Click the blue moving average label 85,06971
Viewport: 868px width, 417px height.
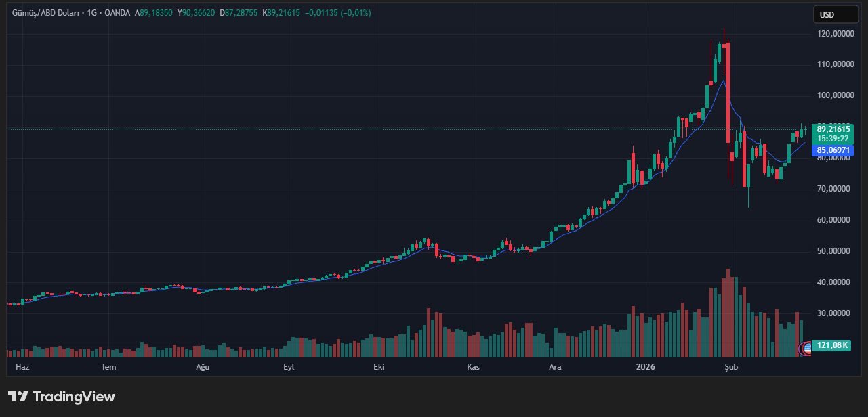coord(833,150)
